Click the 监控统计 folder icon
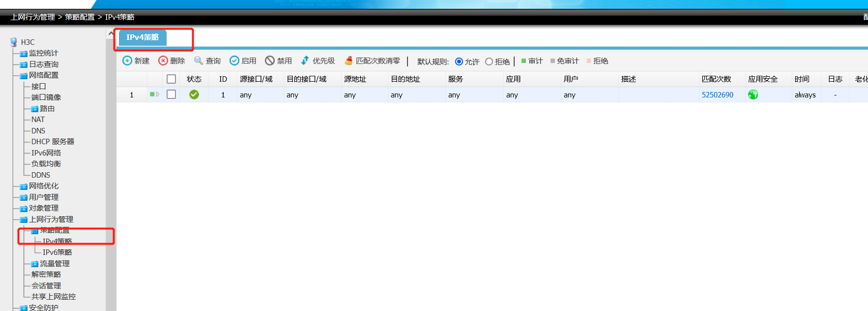868x311 pixels. point(24,54)
